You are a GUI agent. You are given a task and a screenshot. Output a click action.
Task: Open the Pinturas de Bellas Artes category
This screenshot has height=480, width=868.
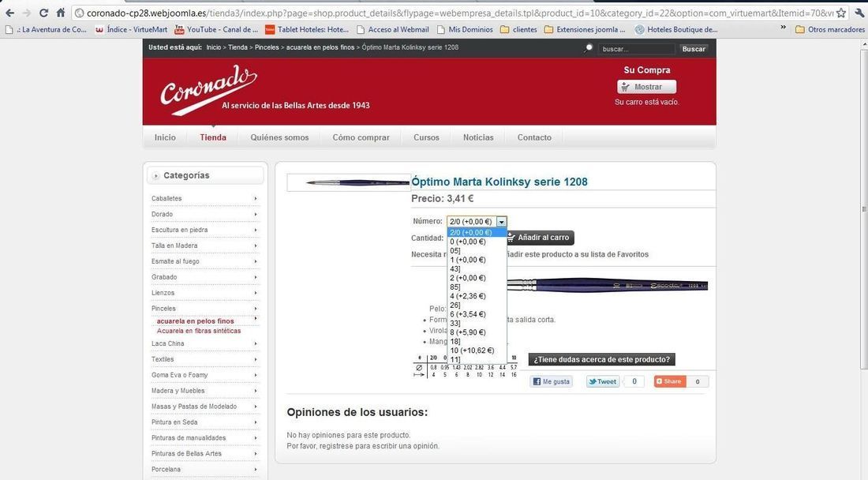pyautogui.click(x=186, y=453)
